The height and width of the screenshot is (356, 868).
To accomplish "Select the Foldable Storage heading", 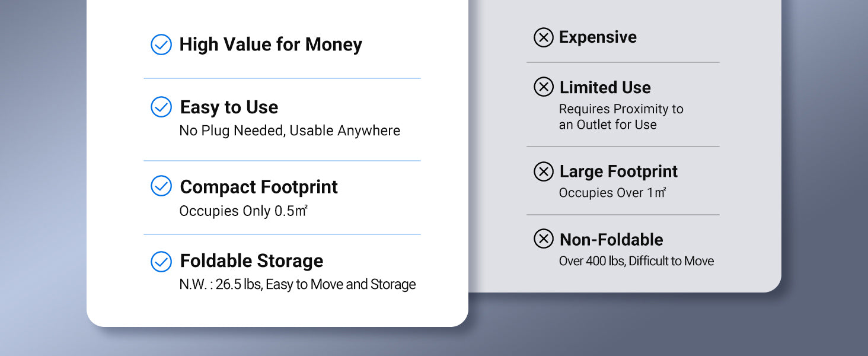I will click(251, 261).
